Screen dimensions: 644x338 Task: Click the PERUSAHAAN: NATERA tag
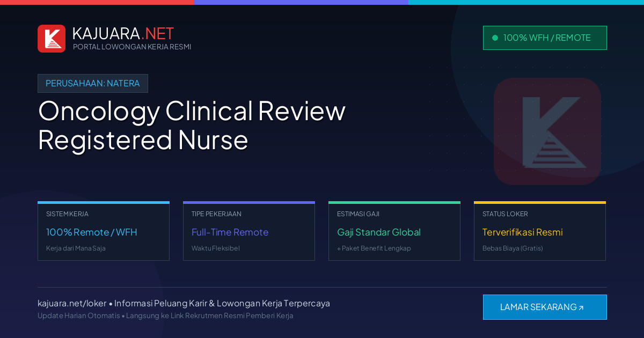(x=93, y=83)
